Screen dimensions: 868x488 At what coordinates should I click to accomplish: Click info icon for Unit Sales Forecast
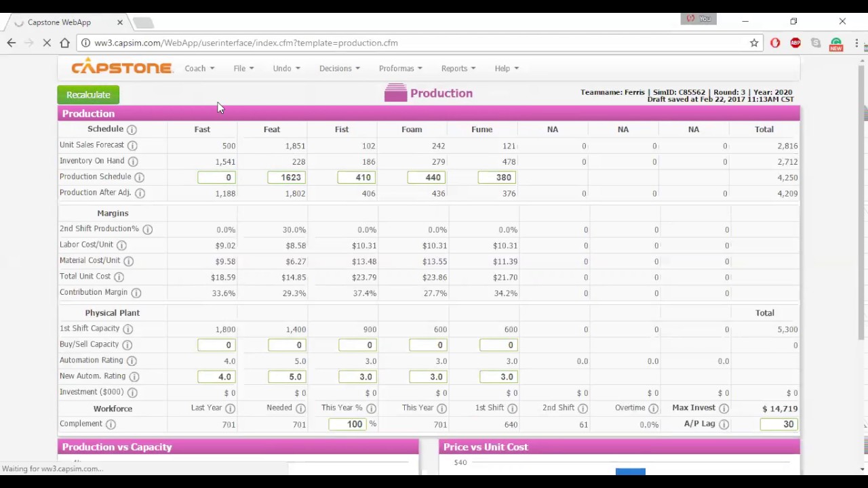[132, 146]
